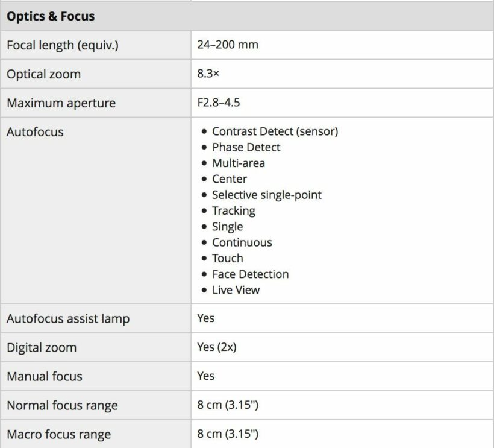
Task: Click the Selective single-point entry
Action: coord(267,195)
